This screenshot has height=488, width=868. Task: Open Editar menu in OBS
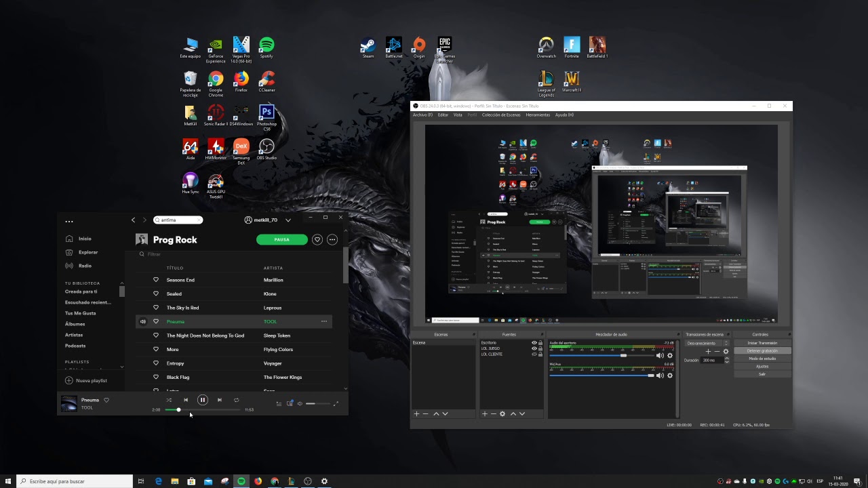(443, 115)
